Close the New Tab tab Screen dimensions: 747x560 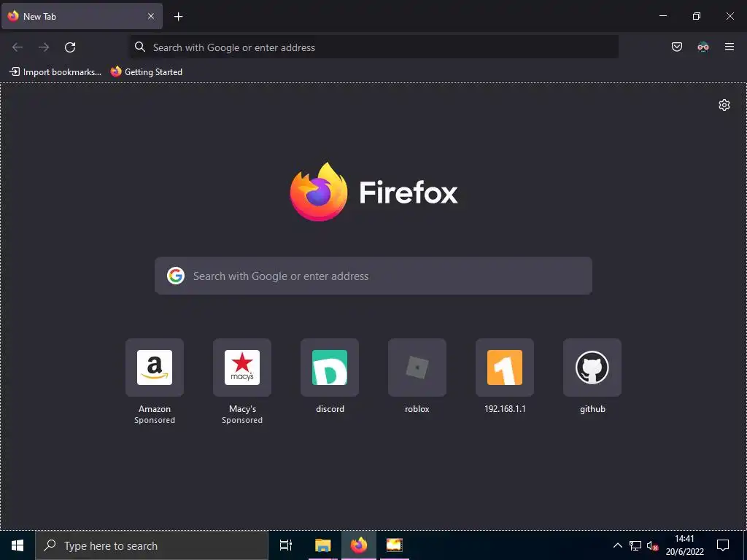click(x=150, y=16)
